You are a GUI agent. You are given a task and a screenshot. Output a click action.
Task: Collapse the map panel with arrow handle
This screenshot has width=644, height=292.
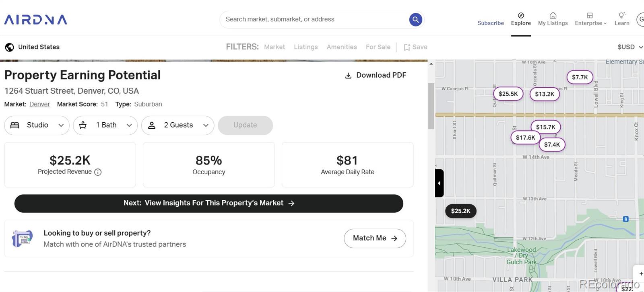click(439, 183)
